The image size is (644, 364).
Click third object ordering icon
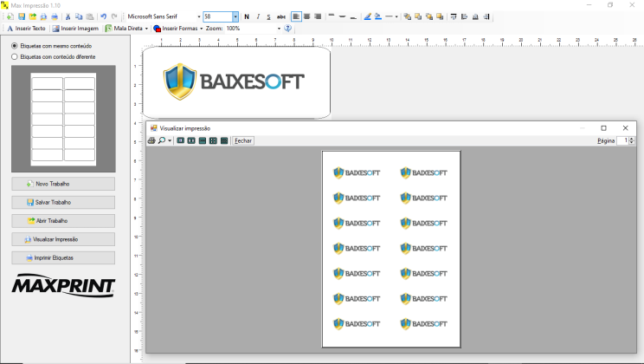(x=429, y=16)
